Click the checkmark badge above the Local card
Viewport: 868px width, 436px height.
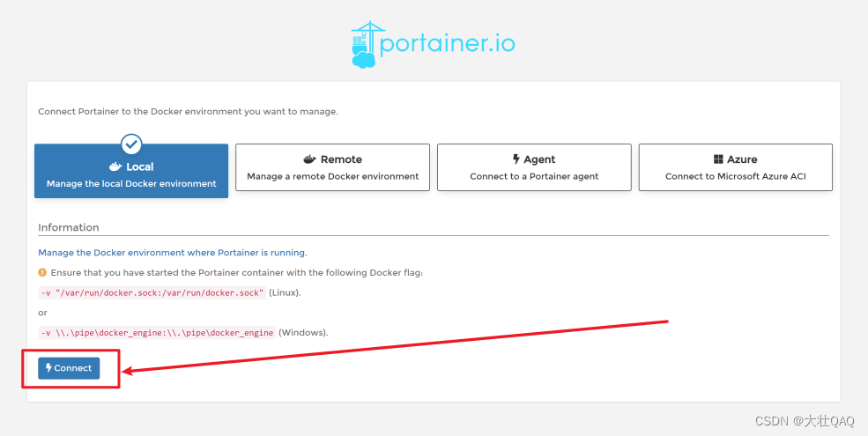(131, 145)
